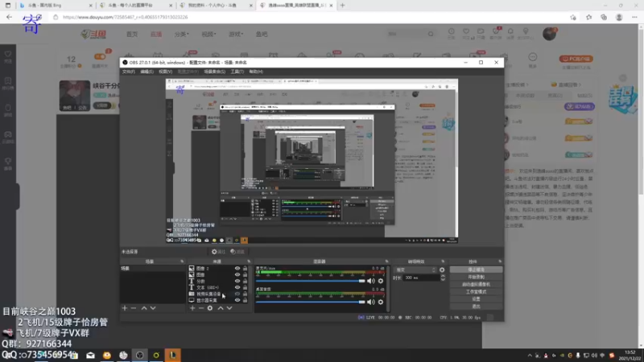Click the transition duration stepper arrows

point(443,278)
